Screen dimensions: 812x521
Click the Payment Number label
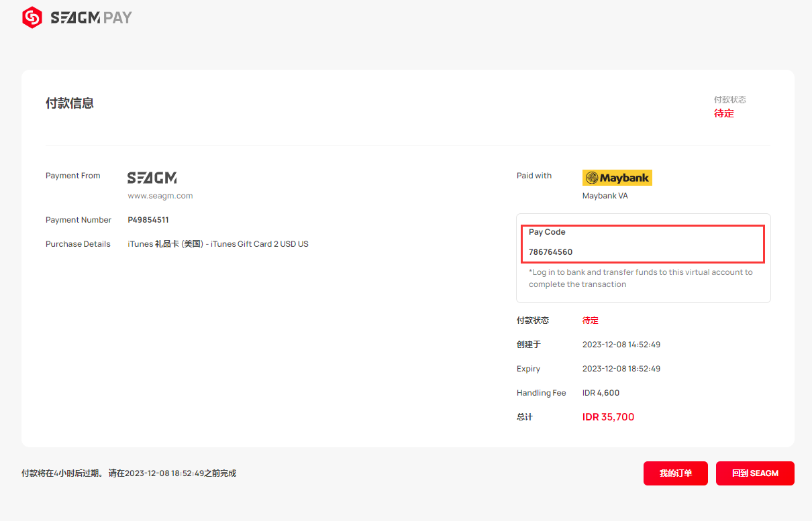click(x=79, y=220)
